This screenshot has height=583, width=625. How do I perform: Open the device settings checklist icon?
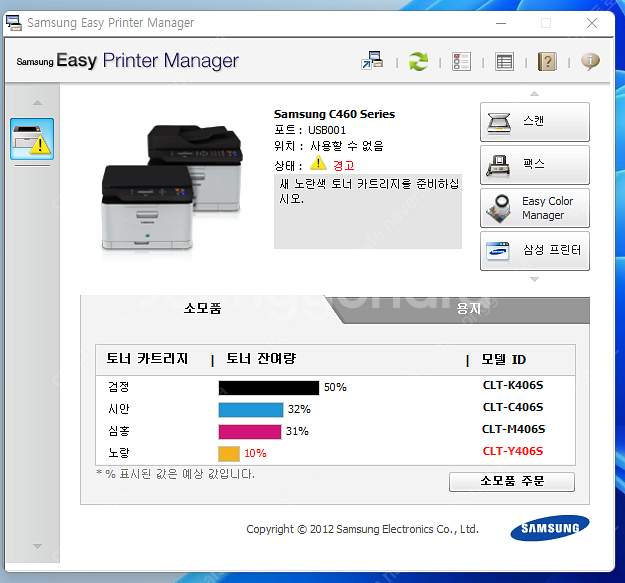(462, 62)
